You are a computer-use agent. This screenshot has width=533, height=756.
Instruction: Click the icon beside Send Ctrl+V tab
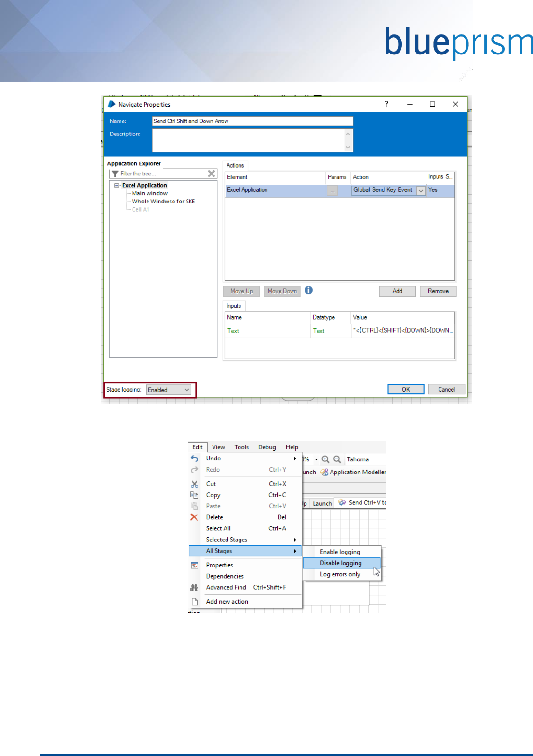342,502
